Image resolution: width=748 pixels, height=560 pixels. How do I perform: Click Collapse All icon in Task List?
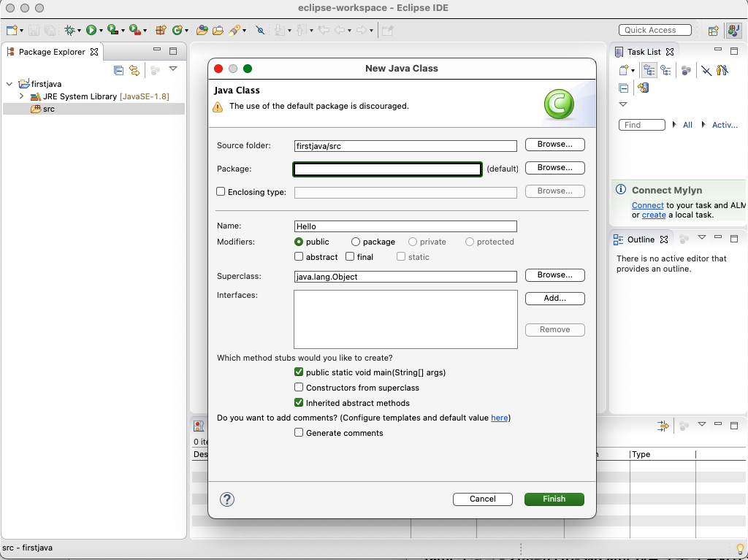click(624, 88)
